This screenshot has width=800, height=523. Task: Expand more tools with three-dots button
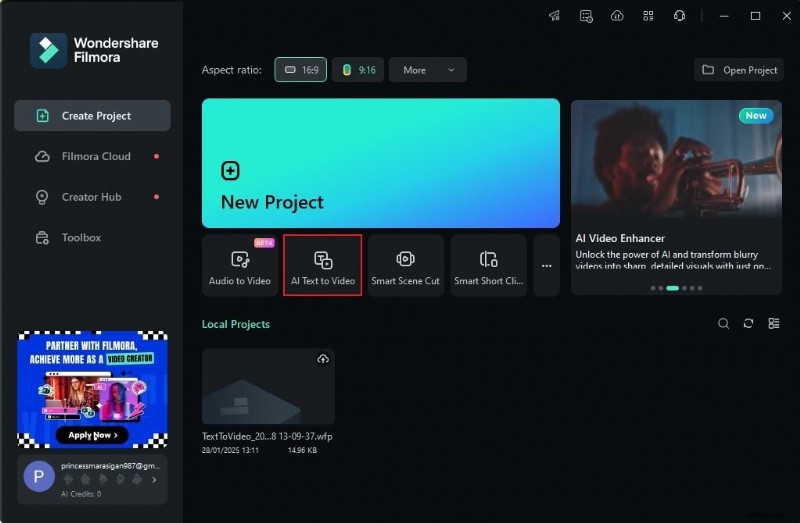[546, 266]
